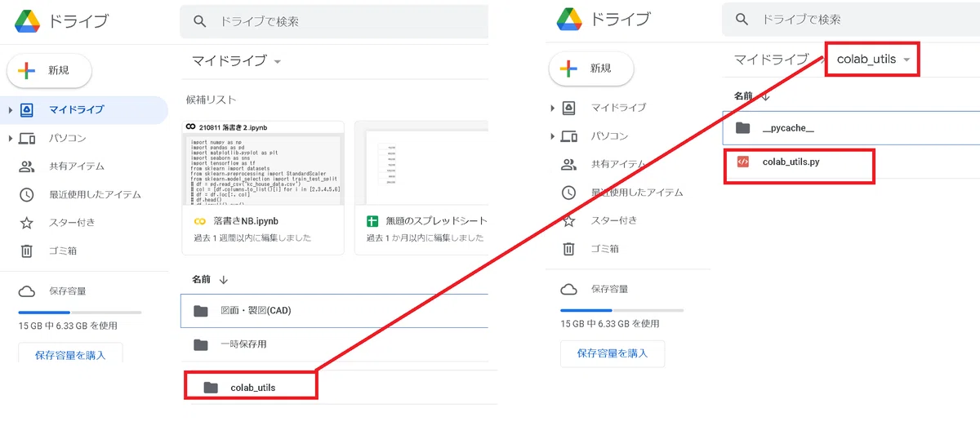Open 最近使用したアイテム in right sidebar
This screenshot has width=980, height=426.
(x=637, y=193)
